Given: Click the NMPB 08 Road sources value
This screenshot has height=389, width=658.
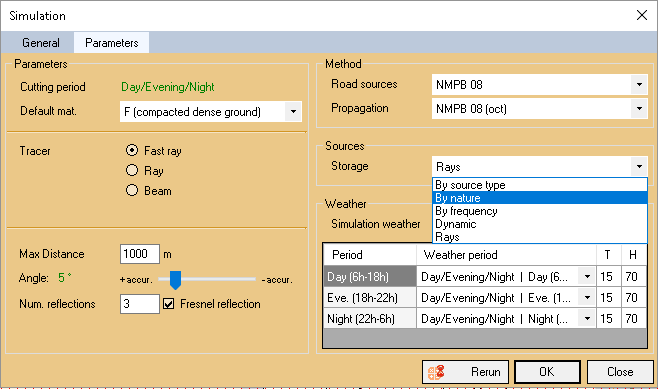Looking at the screenshot, I should [x=460, y=85].
